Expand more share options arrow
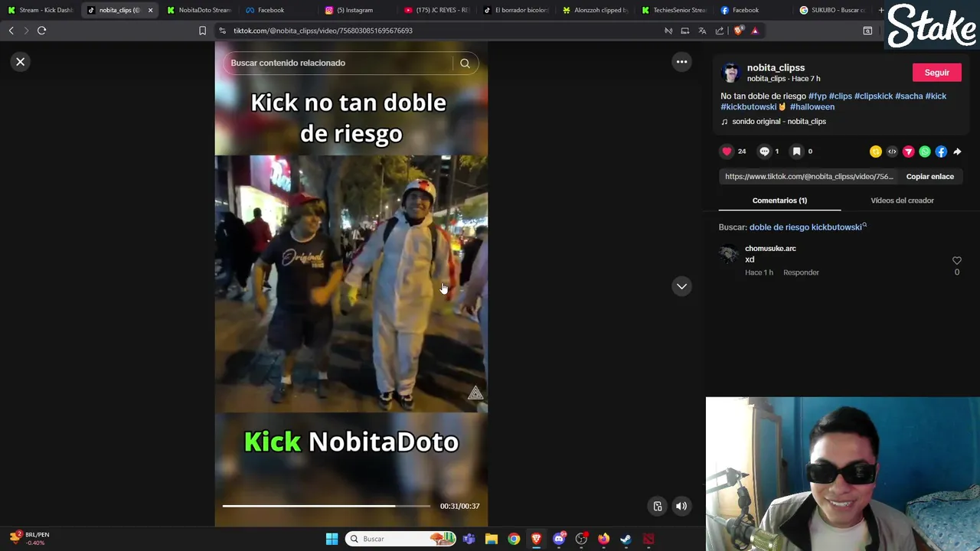 pos(957,152)
